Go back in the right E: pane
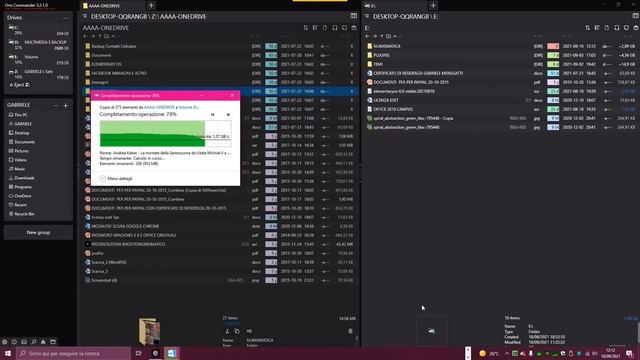 (367, 36)
